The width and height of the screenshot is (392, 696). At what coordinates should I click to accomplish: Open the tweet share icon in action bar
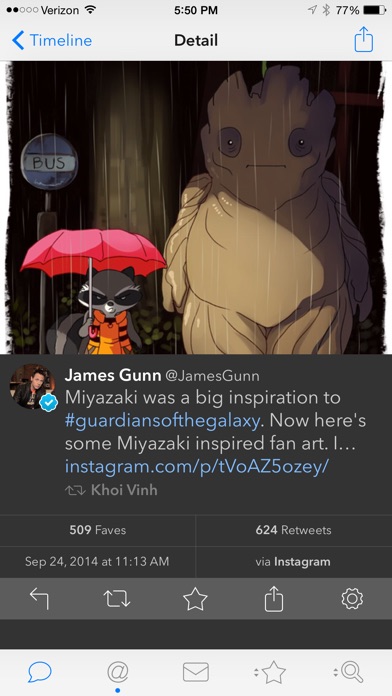273,599
